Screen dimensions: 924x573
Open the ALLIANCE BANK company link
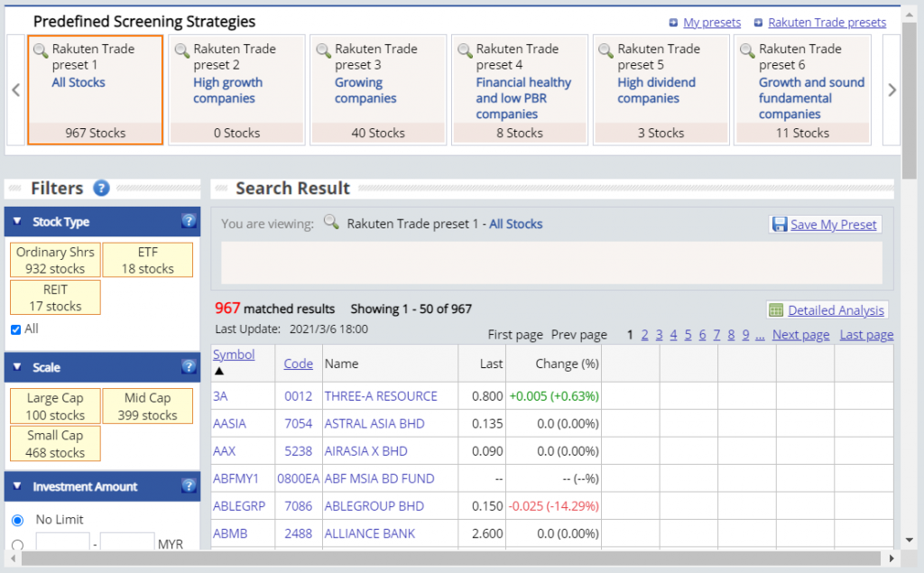coord(370,533)
